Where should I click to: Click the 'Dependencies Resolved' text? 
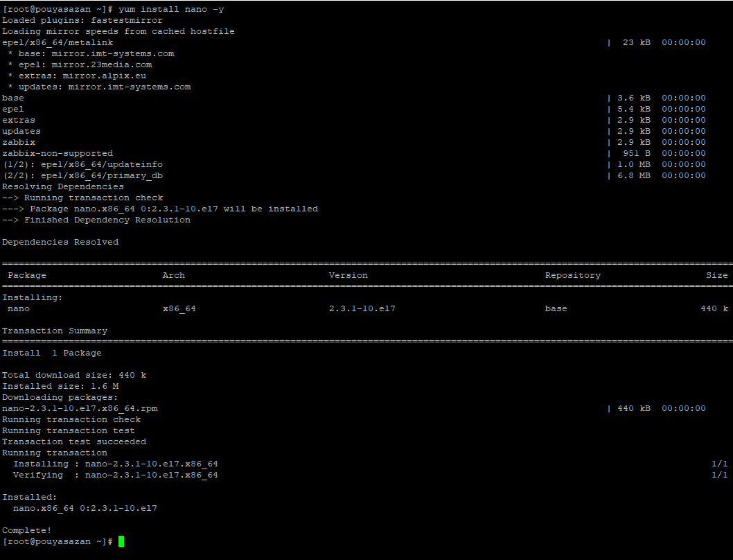pyautogui.click(x=60, y=242)
